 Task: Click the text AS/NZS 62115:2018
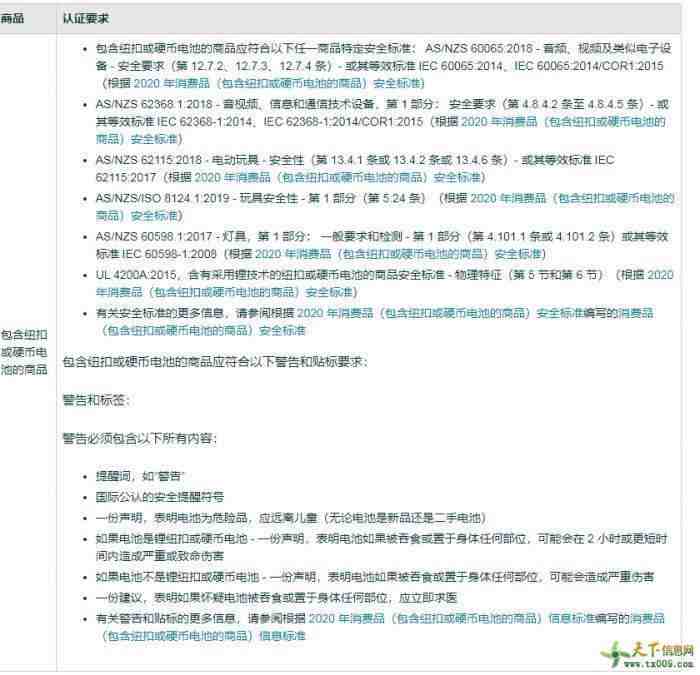[x=148, y=160]
